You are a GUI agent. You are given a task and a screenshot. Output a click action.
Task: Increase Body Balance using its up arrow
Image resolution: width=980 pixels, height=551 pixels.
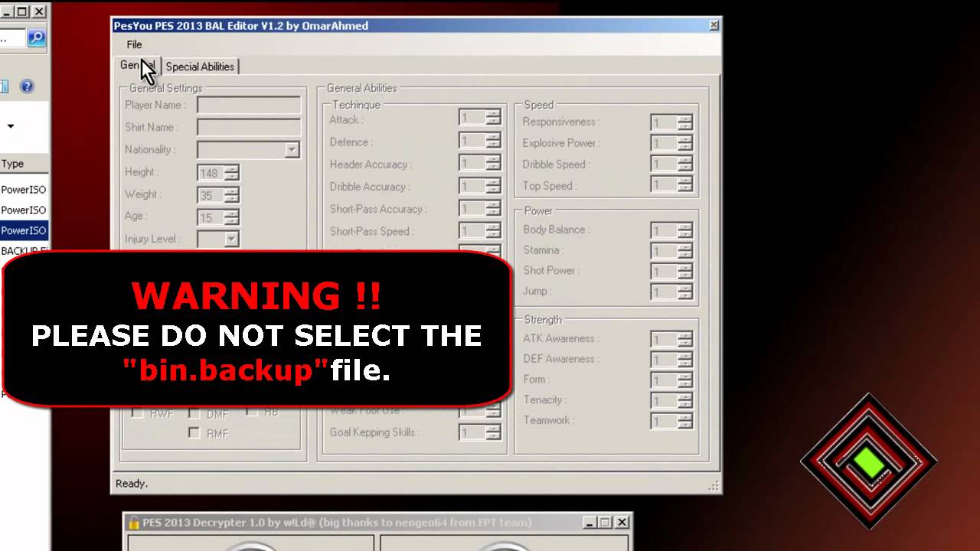click(685, 227)
